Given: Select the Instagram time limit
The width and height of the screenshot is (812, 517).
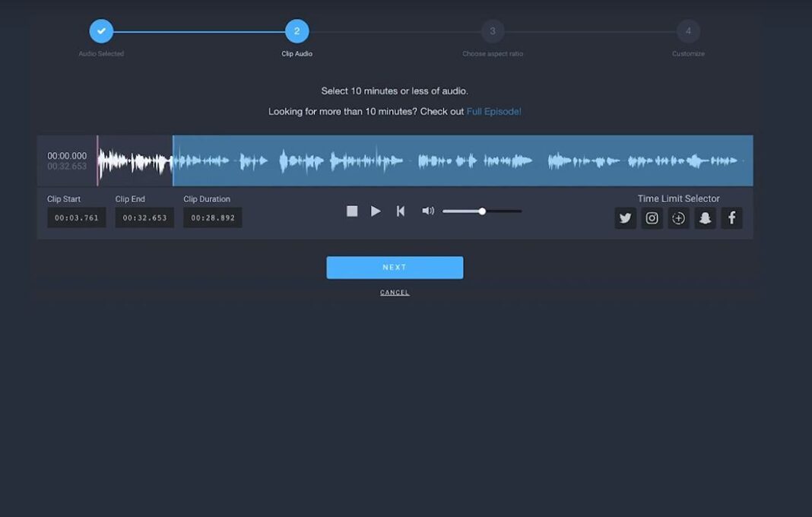Looking at the screenshot, I should click(652, 218).
